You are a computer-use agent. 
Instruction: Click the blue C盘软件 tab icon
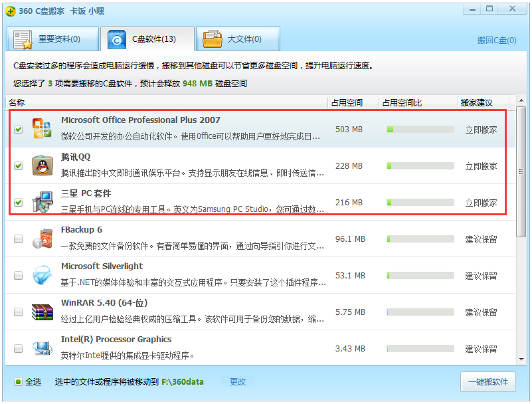[x=117, y=40]
